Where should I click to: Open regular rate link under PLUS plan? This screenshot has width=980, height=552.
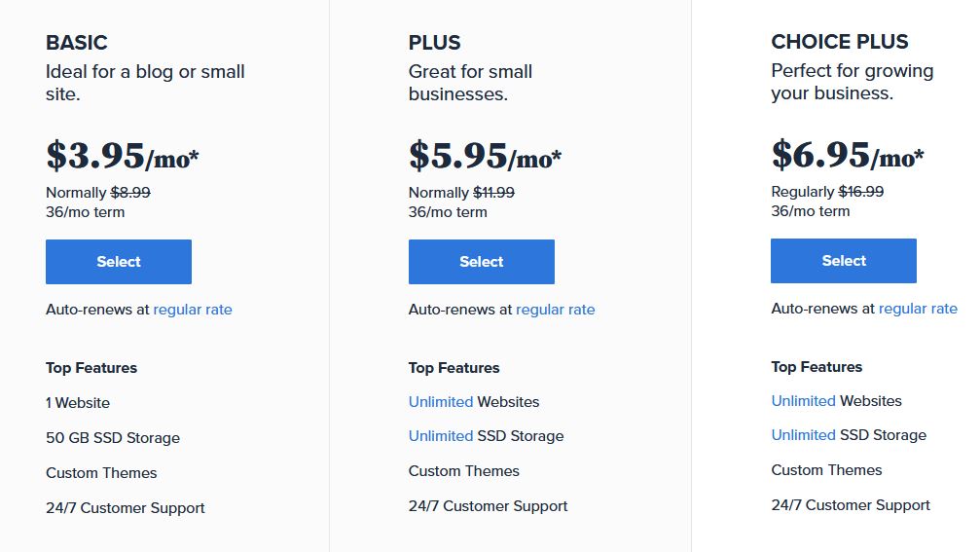(x=555, y=310)
